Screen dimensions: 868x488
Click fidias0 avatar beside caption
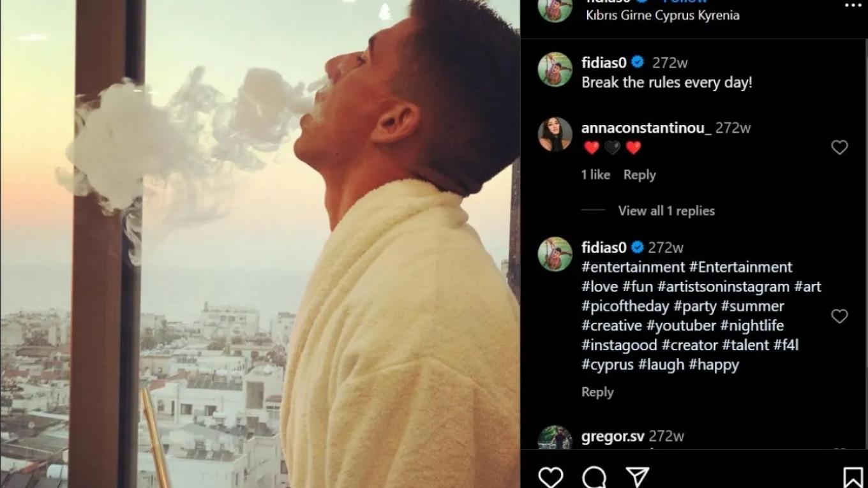(555, 69)
